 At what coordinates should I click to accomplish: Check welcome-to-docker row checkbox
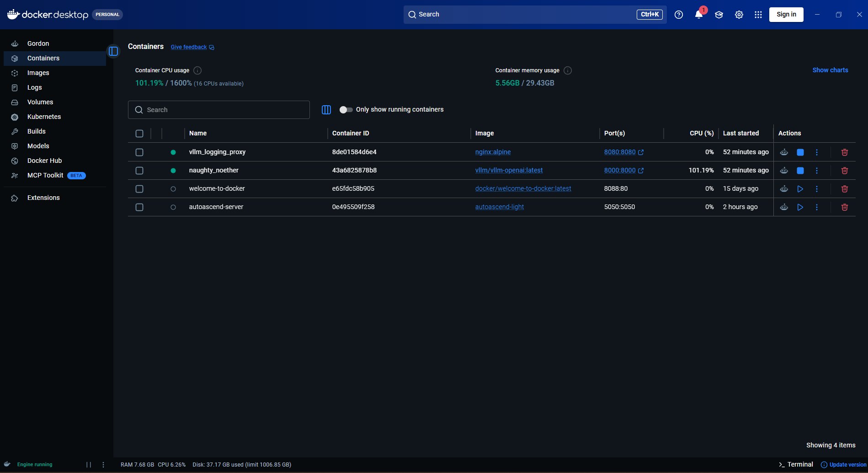pyautogui.click(x=139, y=189)
